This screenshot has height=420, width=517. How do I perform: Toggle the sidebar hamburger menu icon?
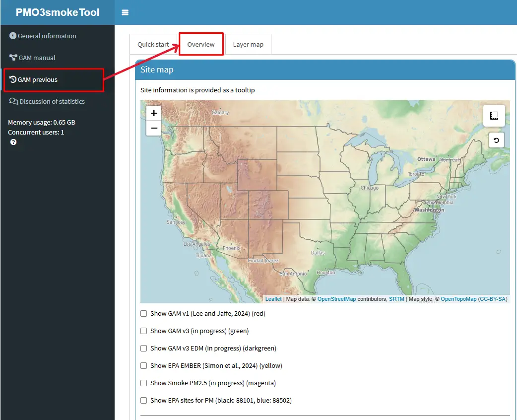[125, 12]
